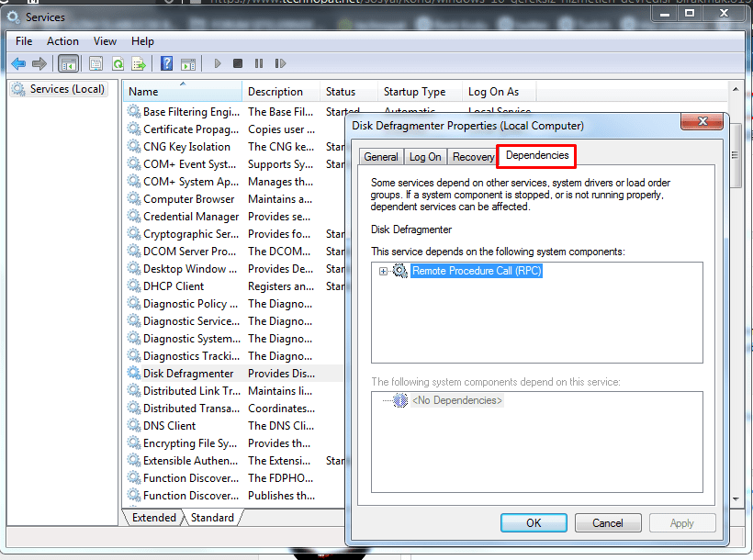Close Disk Defragmenter Properties dialog
The width and height of the screenshot is (753, 560).
coord(702,121)
